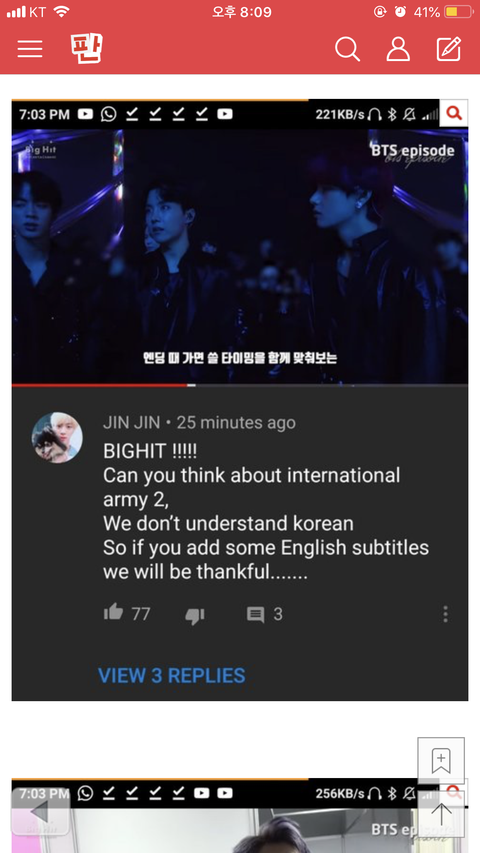The height and width of the screenshot is (853, 480).
Task: Expand VIEW 3 REPLIES
Action: (171, 676)
